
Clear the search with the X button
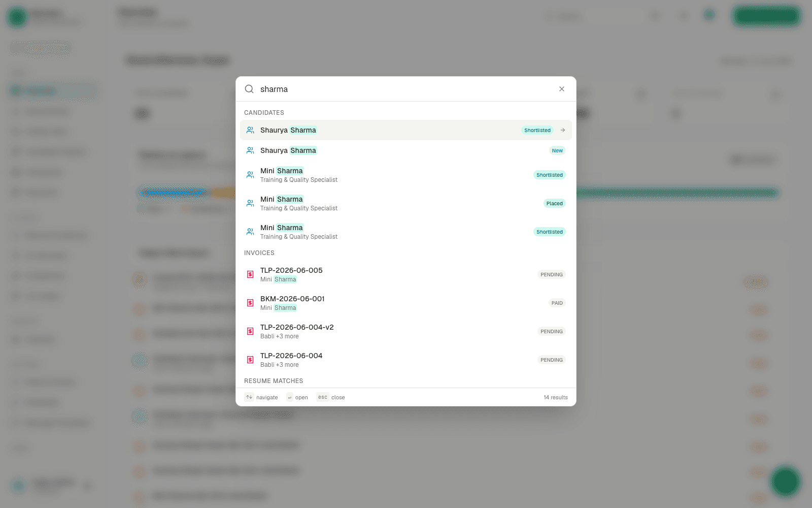coord(562,89)
